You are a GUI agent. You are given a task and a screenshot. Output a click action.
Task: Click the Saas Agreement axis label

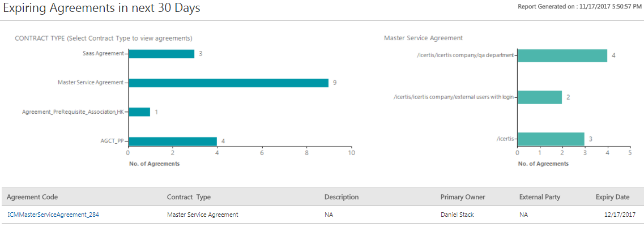pos(103,53)
